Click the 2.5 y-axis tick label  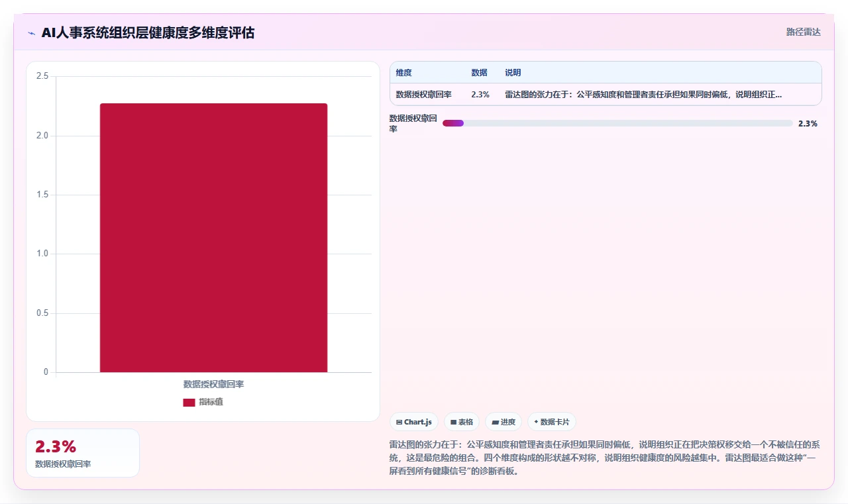(42, 76)
